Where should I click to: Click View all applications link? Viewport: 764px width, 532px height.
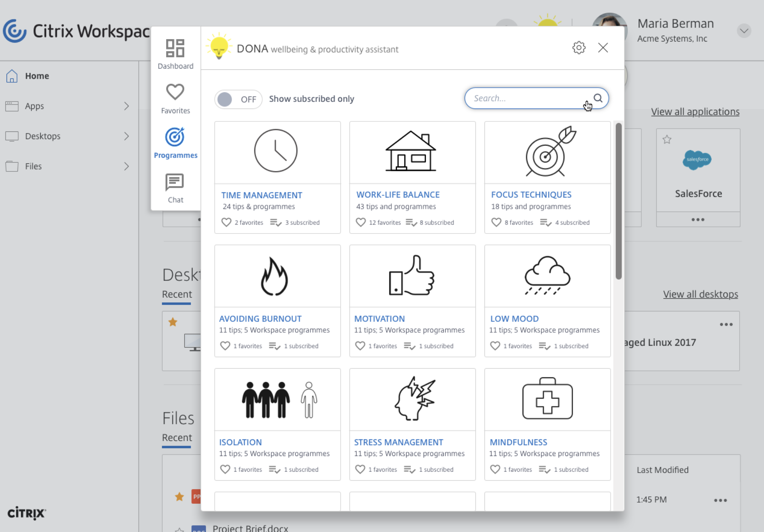tap(695, 112)
